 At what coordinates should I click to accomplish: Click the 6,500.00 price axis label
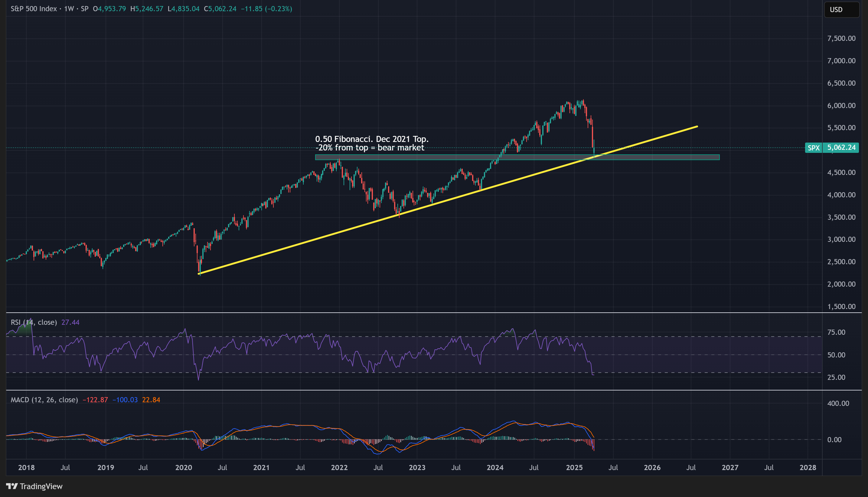tap(841, 83)
